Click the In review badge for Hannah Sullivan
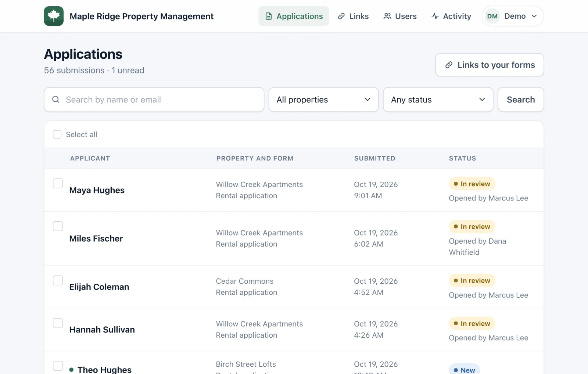 472,324
